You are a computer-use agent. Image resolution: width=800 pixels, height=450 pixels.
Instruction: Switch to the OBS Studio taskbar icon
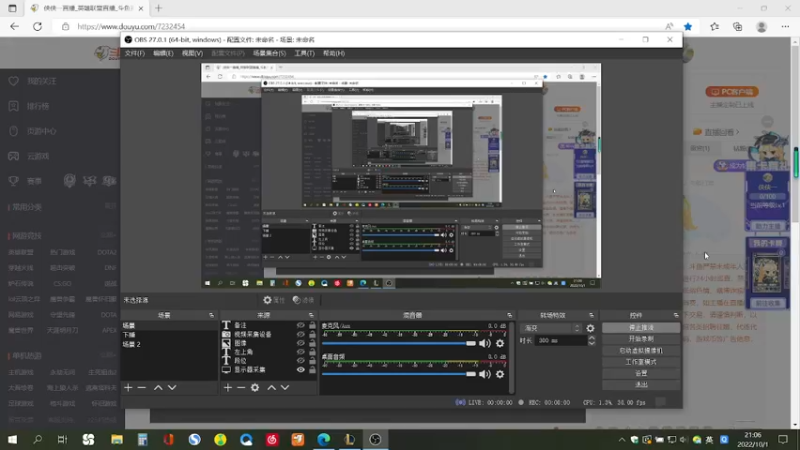tap(375, 439)
